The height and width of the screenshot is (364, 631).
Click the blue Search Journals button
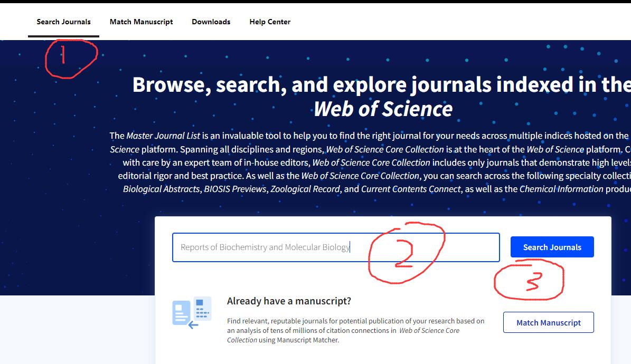click(552, 247)
